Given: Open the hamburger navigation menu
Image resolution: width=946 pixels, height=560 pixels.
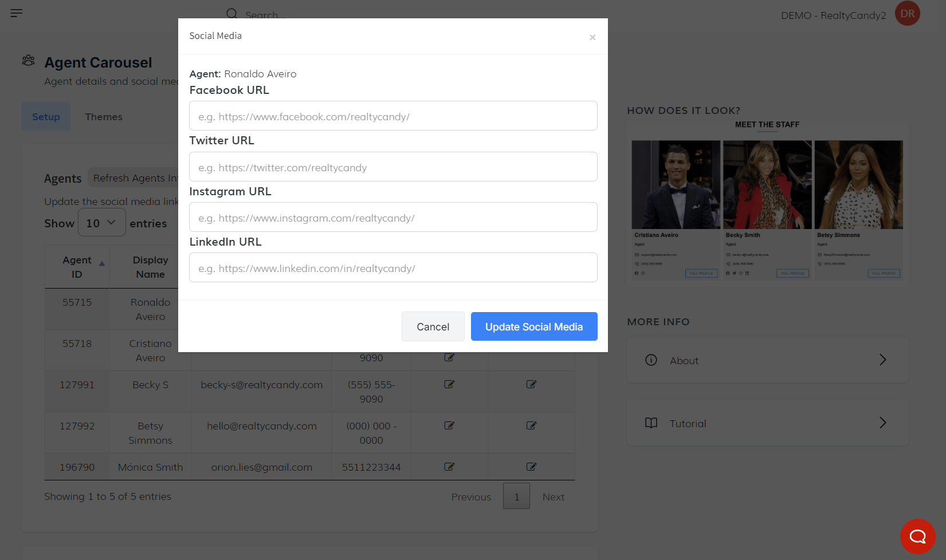Looking at the screenshot, I should point(17,13).
